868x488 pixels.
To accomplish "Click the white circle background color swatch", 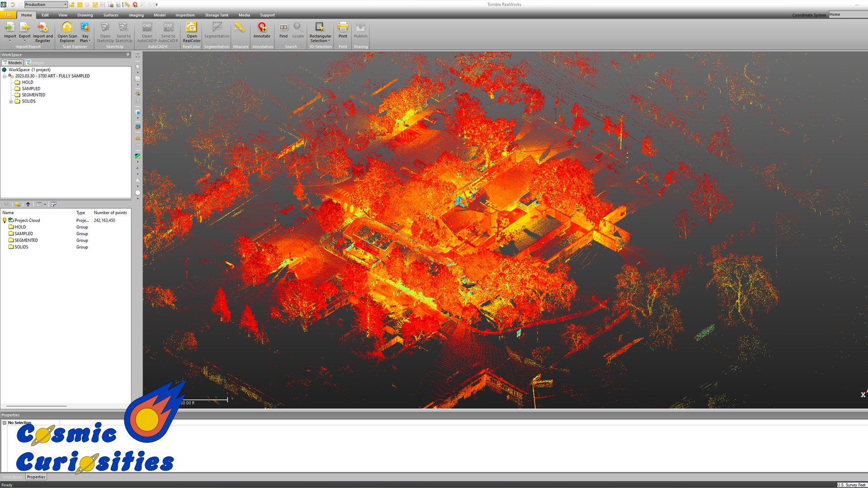I will (138, 193).
